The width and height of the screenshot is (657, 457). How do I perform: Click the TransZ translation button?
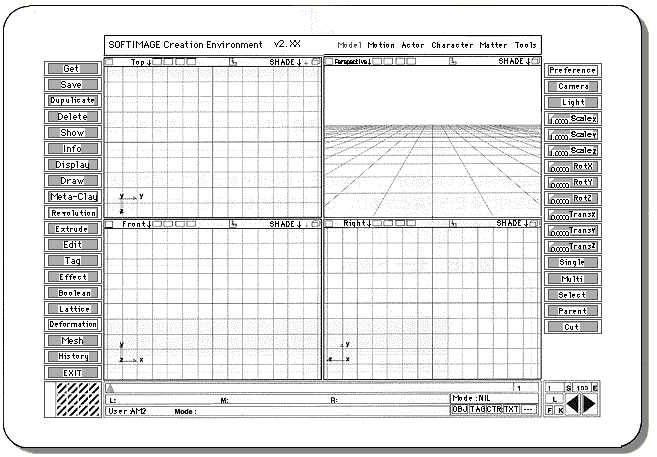(x=573, y=246)
